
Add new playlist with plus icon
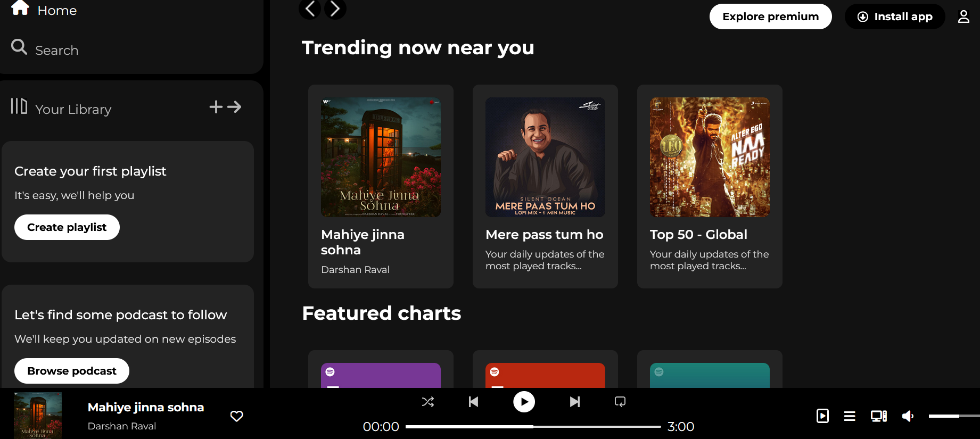point(216,107)
